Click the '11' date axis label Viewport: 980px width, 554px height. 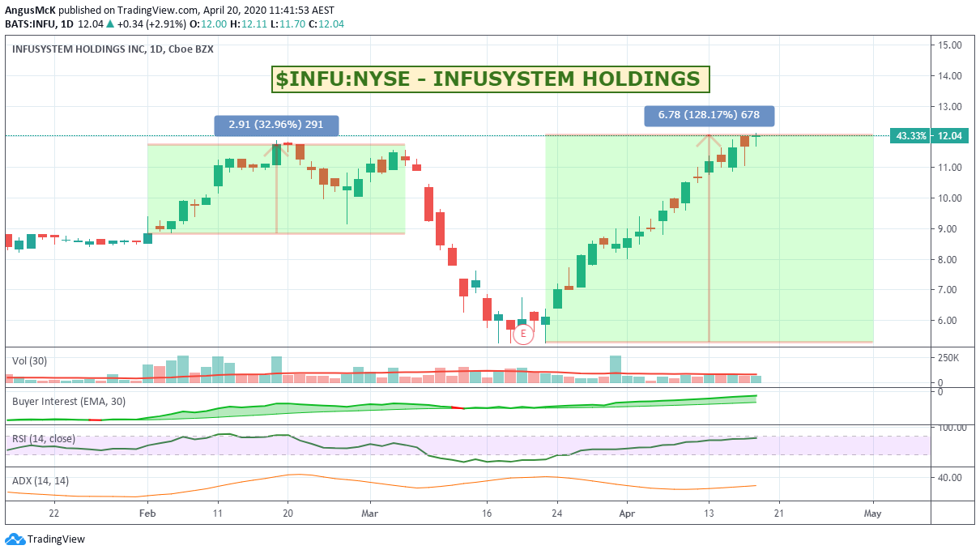(x=217, y=514)
